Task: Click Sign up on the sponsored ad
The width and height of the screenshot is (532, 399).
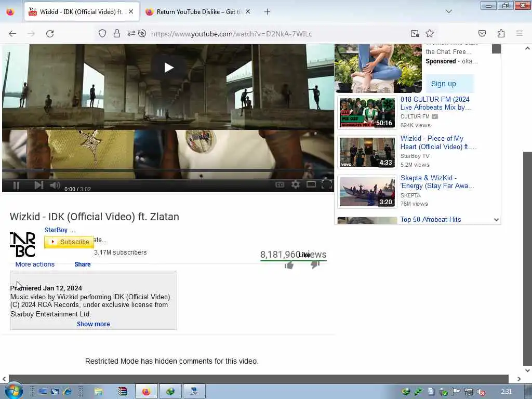Action: (x=449, y=84)
